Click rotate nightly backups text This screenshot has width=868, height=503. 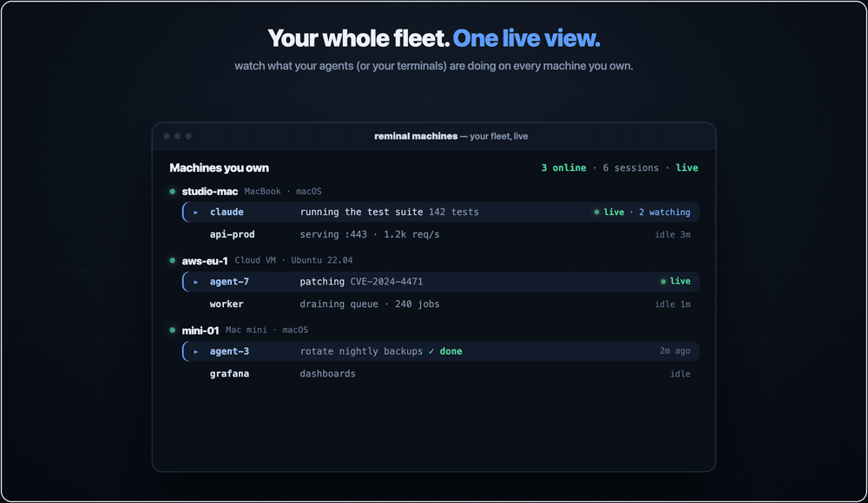(x=361, y=351)
